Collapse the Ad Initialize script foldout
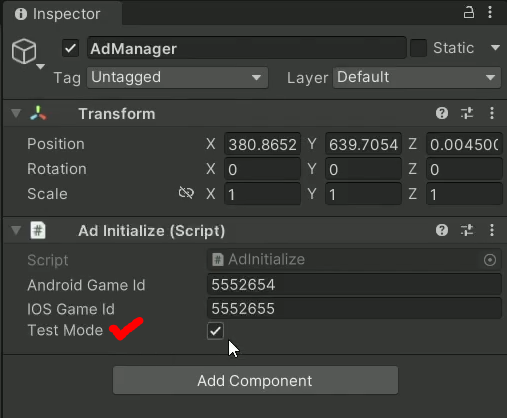Image resolution: width=507 pixels, height=418 pixels. click(16, 230)
